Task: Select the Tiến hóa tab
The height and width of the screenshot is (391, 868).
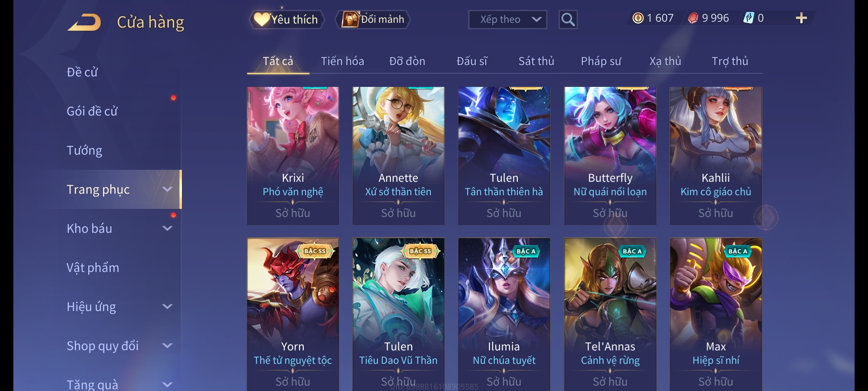Action: tap(342, 61)
